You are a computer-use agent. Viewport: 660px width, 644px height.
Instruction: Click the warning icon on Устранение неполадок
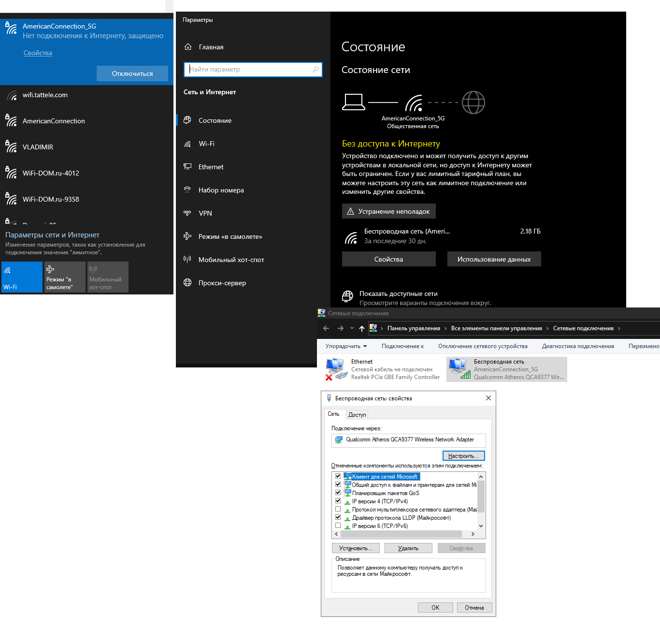click(351, 211)
